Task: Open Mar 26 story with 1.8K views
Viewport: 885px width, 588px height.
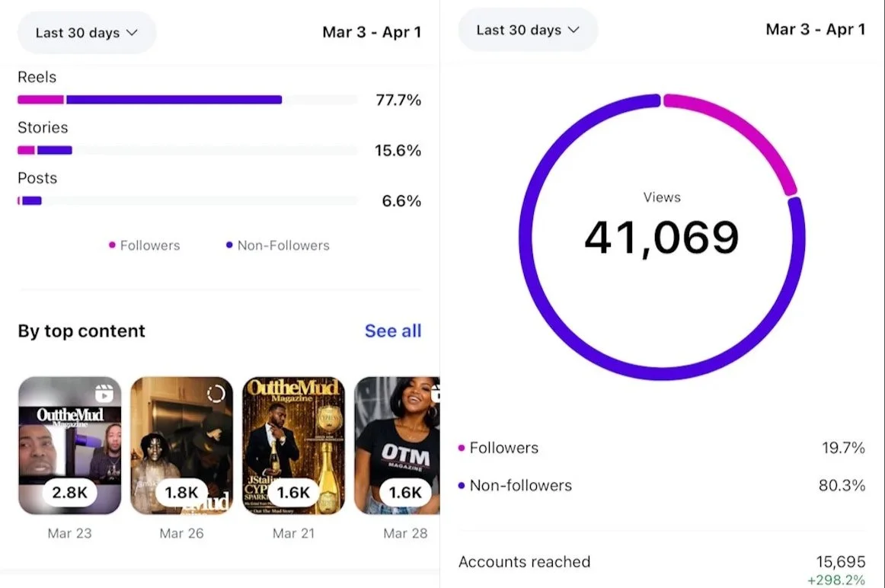Action: tap(181, 446)
